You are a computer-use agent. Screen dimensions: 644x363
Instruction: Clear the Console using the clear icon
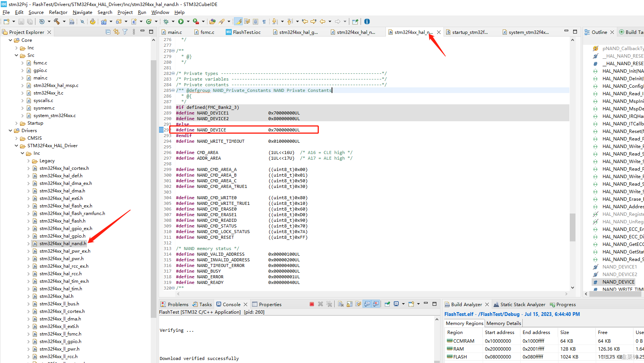340,304
